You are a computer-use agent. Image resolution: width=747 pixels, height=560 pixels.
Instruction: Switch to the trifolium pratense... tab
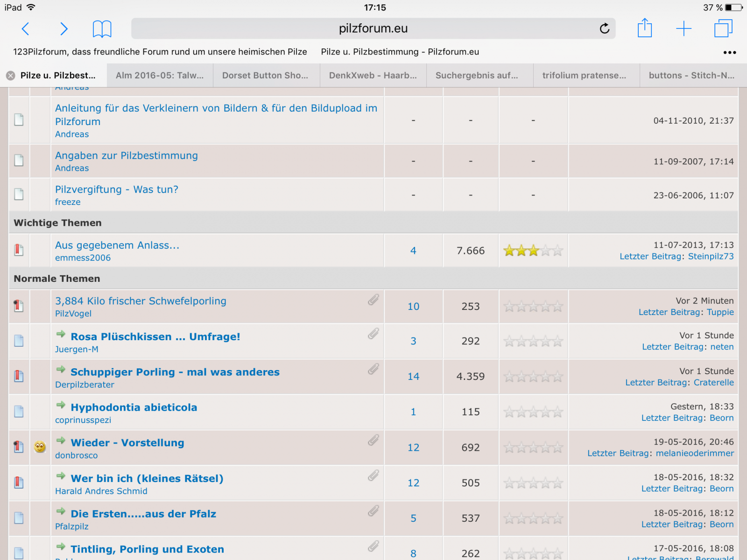click(x=584, y=76)
